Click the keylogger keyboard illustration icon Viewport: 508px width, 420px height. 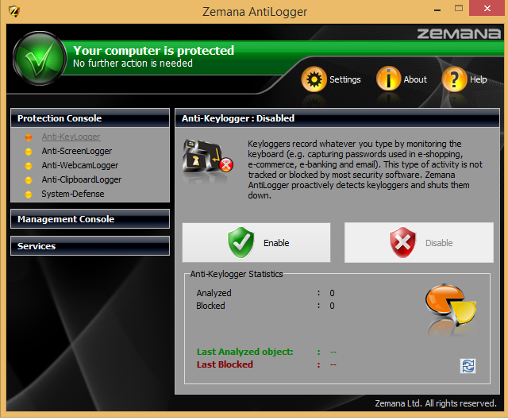(x=208, y=159)
